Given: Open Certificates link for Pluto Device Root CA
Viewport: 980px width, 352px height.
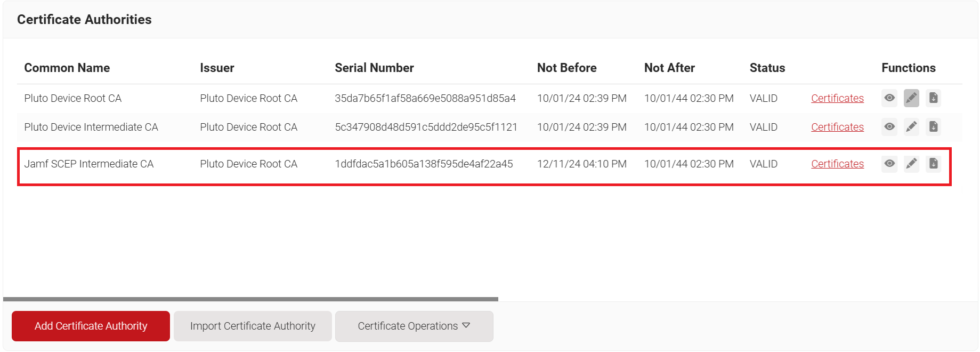Looking at the screenshot, I should tap(837, 98).
